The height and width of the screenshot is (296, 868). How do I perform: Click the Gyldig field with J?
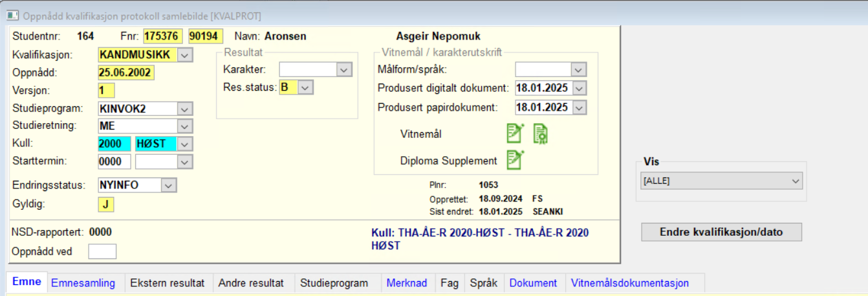[106, 205]
